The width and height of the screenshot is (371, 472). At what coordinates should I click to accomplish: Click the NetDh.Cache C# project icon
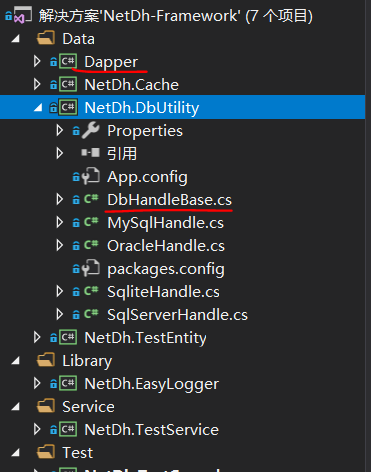click(68, 84)
